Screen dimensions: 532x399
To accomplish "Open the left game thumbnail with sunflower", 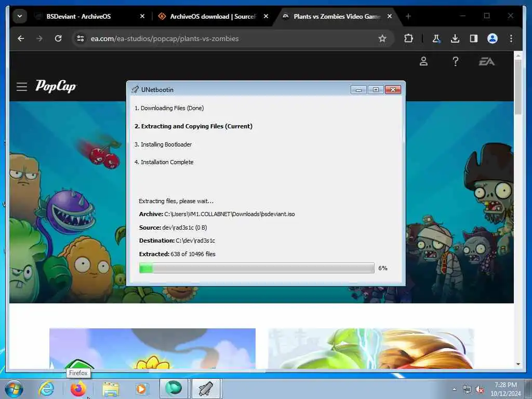I will 152,349.
